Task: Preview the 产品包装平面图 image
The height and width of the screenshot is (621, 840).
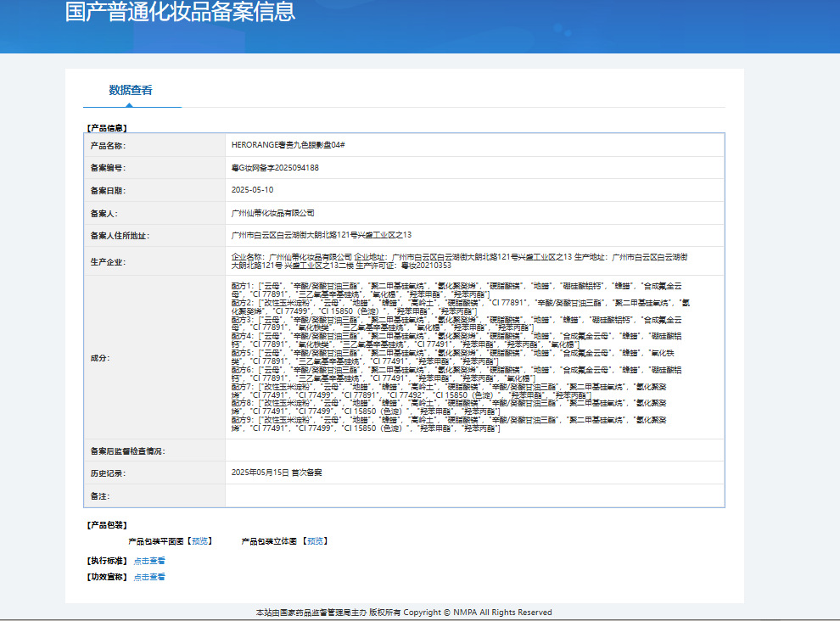Action: pos(200,541)
